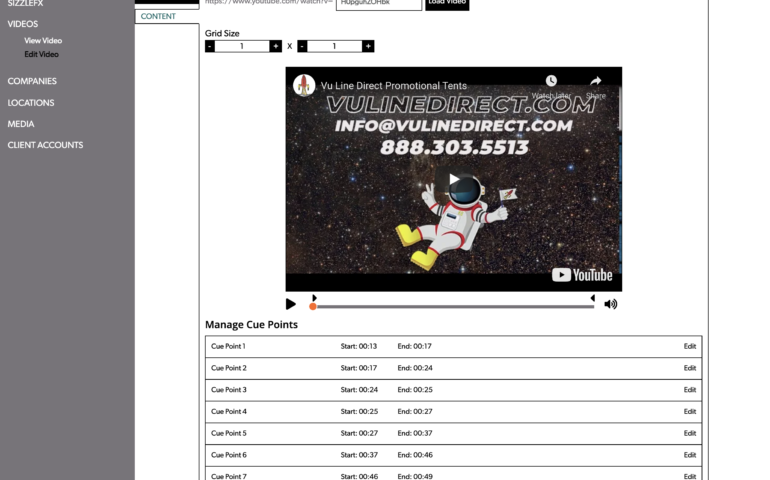This screenshot has width=770, height=480.
Task: Open CLIENT ACCOUNTS in the sidebar
Action: tap(45, 145)
